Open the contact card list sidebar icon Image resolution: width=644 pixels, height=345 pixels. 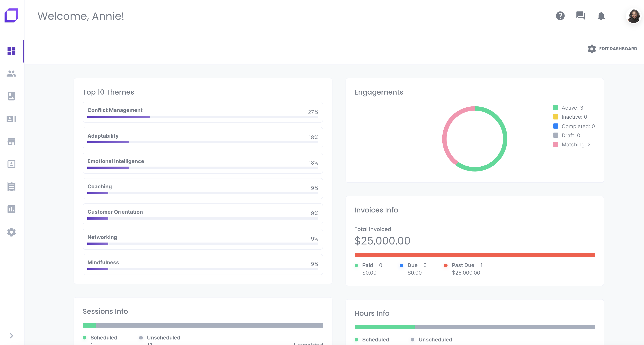tap(11, 119)
